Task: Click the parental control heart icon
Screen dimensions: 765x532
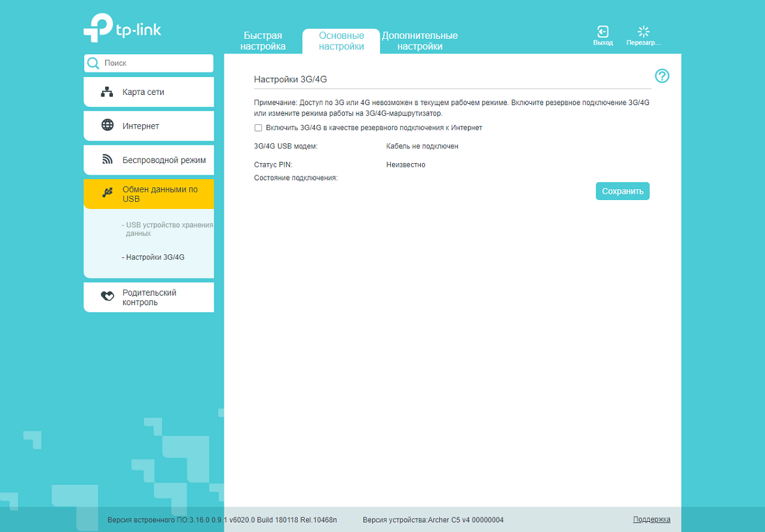Action: 108,296
